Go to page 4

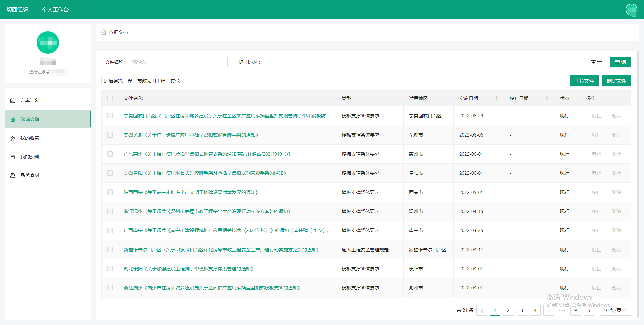point(535,310)
